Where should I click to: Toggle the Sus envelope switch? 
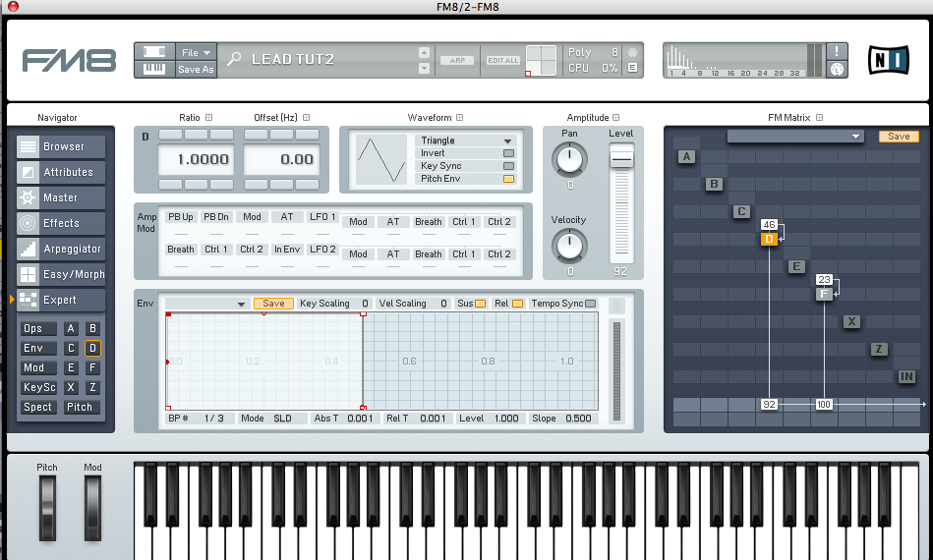coord(480,304)
